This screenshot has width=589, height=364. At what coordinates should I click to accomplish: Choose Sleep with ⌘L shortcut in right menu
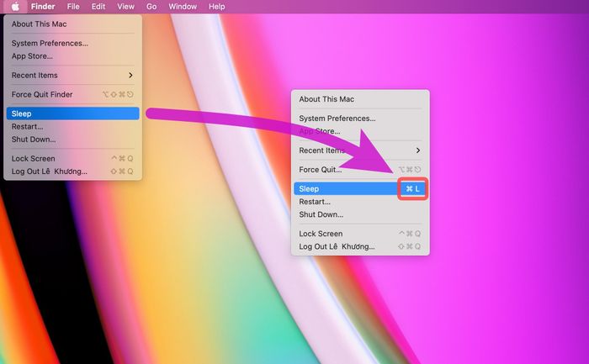click(x=360, y=189)
